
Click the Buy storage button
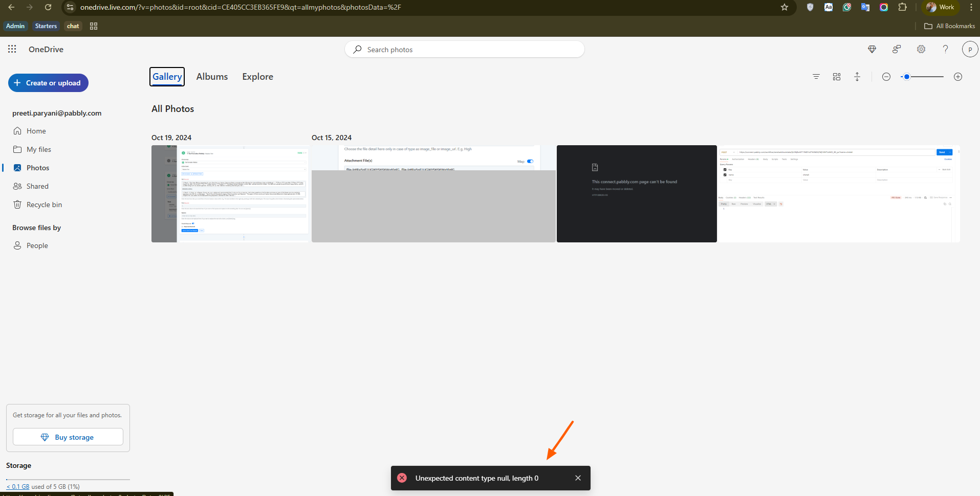click(x=68, y=437)
